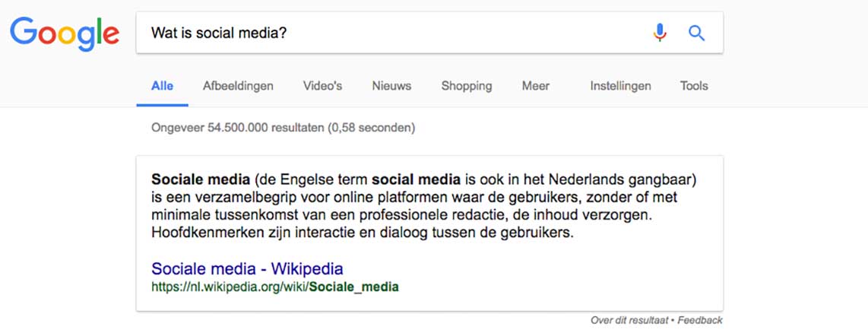The width and height of the screenshot is (868, 333).
Task: Click the Google logo
Action: pos(65,33)
